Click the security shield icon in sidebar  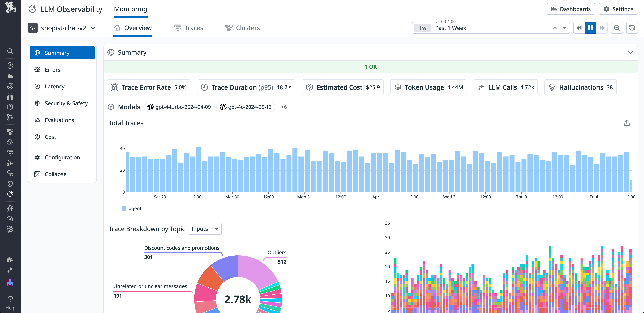coord(10,184)
